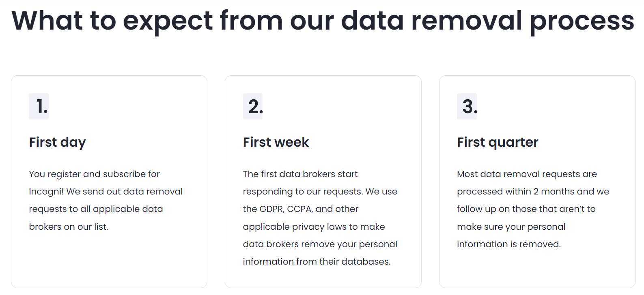Click 'information from their databases.' text
This screenshot has width=644, height=295.
point(317,262)
